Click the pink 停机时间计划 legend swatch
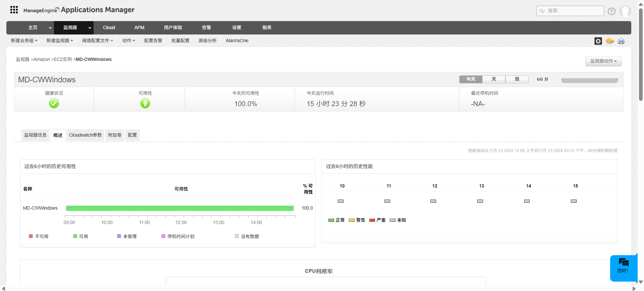This screenshot has height=291, width=644. point(163,236)
